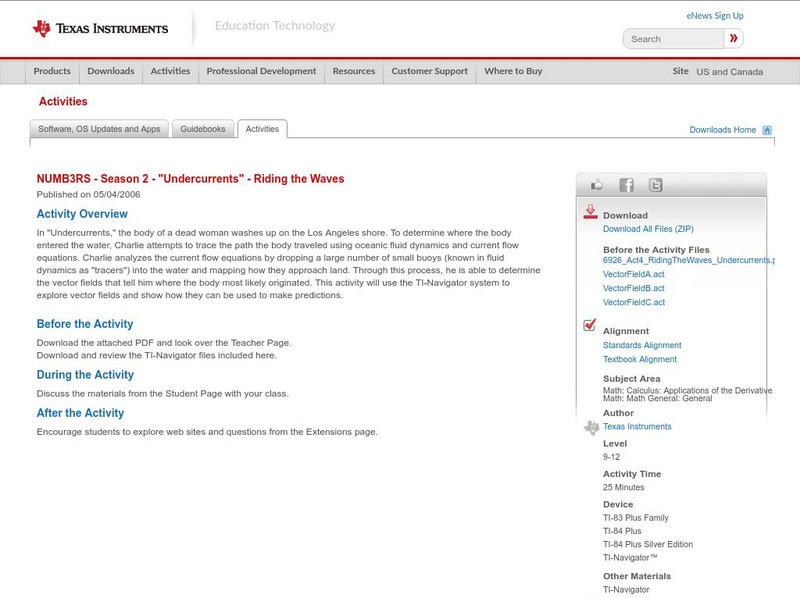Click the Math General: General subject text

657,398
